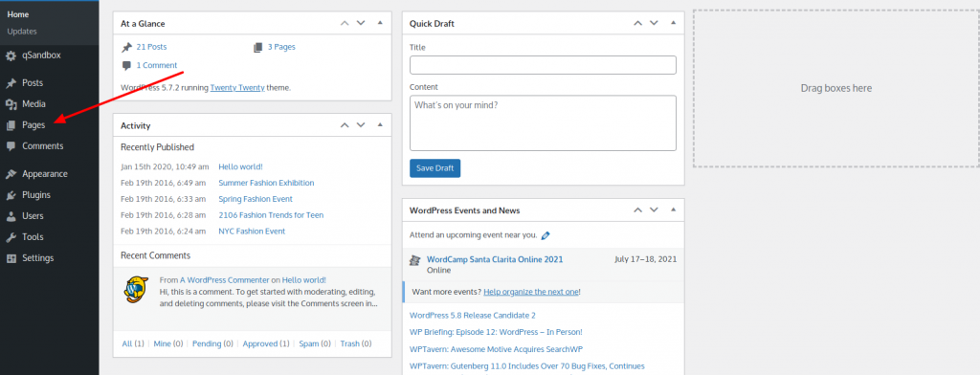Click the comment icon beside 1 Comment
The width and height of the screenshot is (980, 375).
[127, 65]
